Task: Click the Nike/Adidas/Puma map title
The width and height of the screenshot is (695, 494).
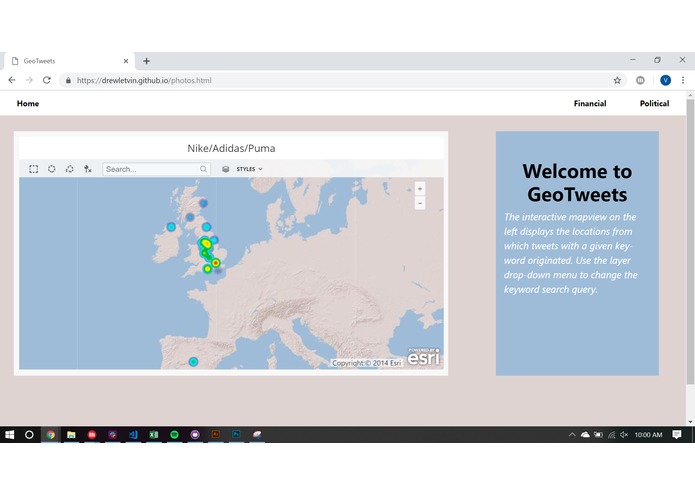Action: point(231,148)
